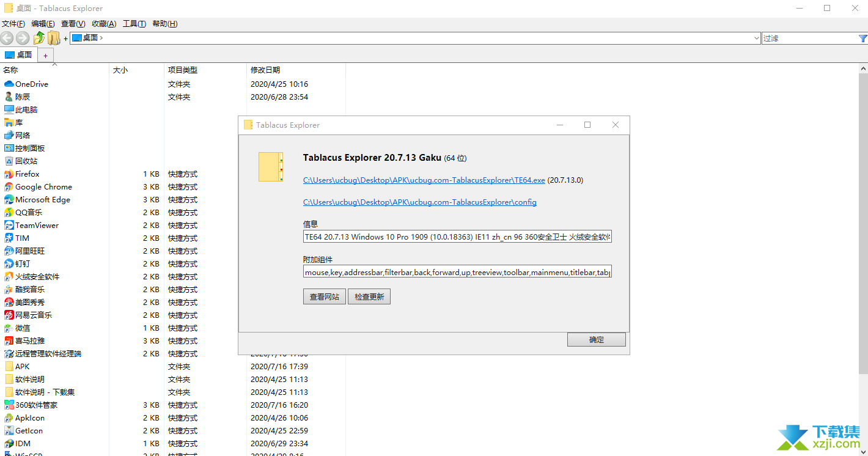The width and height of the screenshot is (868, 456).
Task: Click the chevron after 桌面 in address bar
Action: coord(101,38)
